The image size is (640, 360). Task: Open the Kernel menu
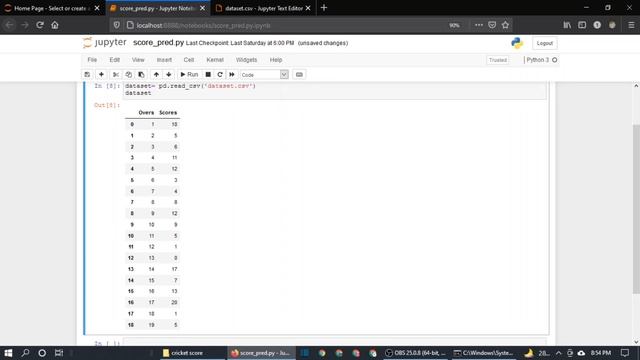(215, 60)
